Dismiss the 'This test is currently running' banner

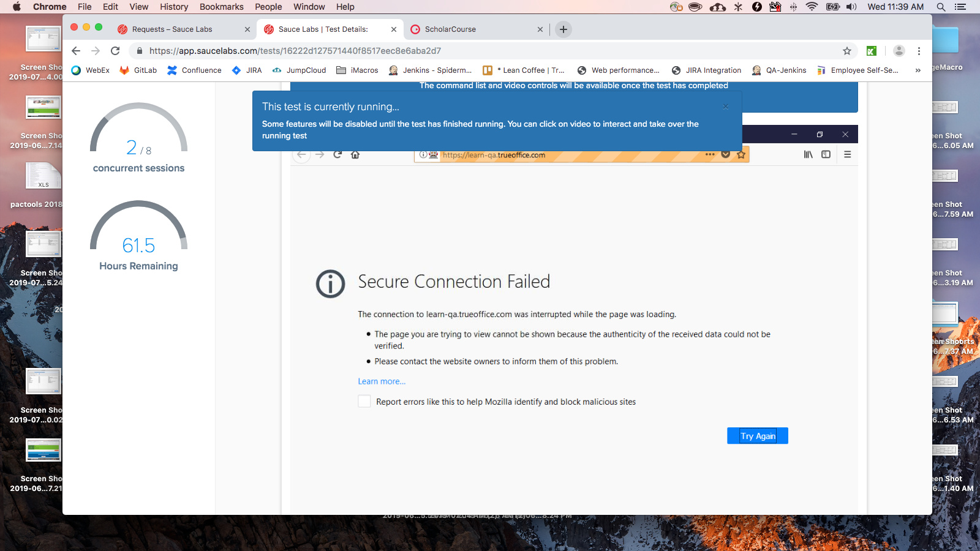click(726, 107)
